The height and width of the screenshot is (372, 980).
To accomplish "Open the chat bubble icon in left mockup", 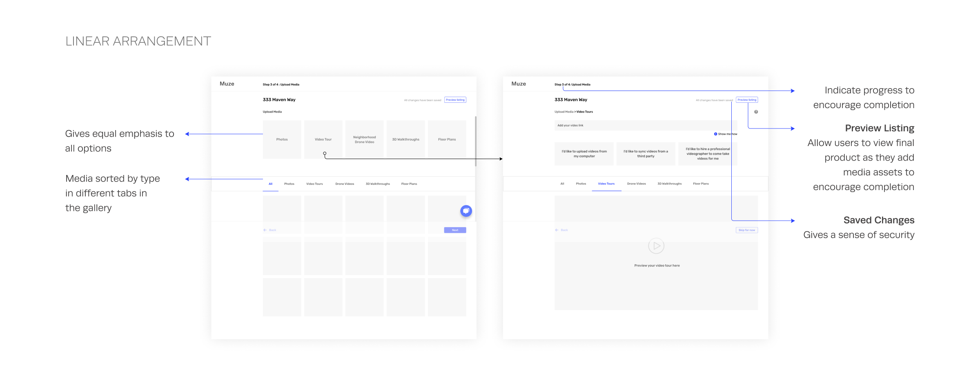I will 466,211.
